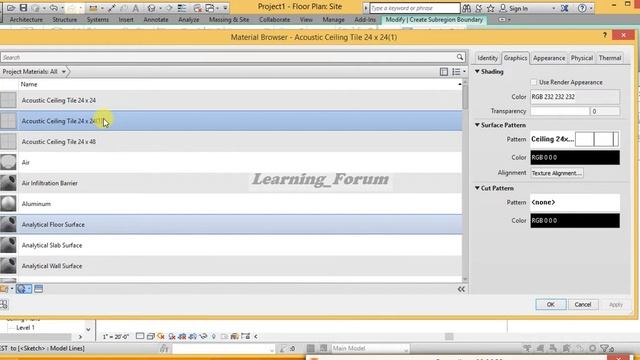Collapse the Surface Pattern section

click(x=477, y=125)
